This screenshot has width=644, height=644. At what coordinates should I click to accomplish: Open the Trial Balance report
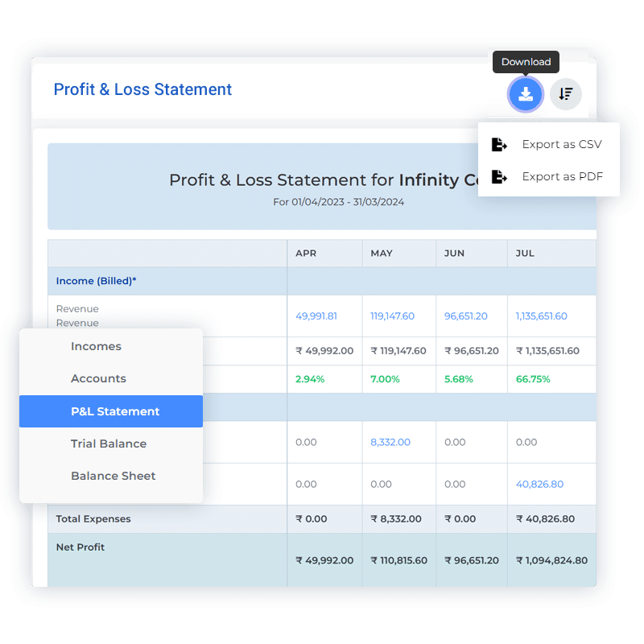coord(109,444)
